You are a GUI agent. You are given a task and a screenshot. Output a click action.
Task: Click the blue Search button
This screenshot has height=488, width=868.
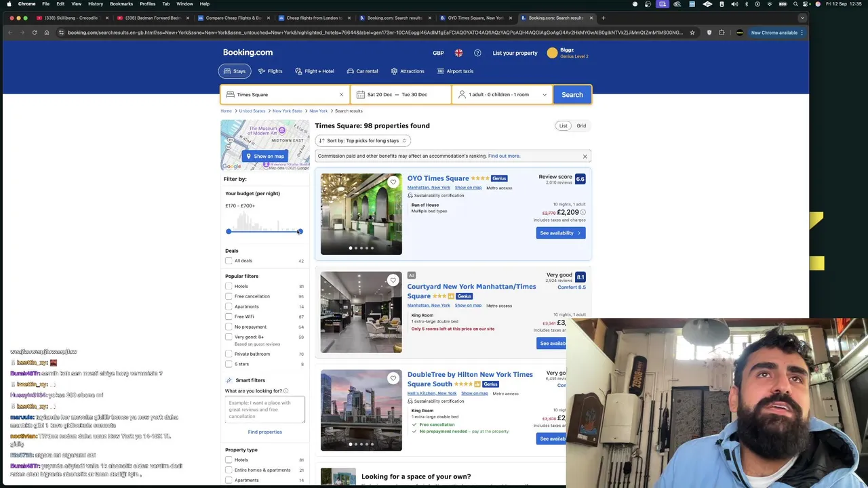coord(572,95)
